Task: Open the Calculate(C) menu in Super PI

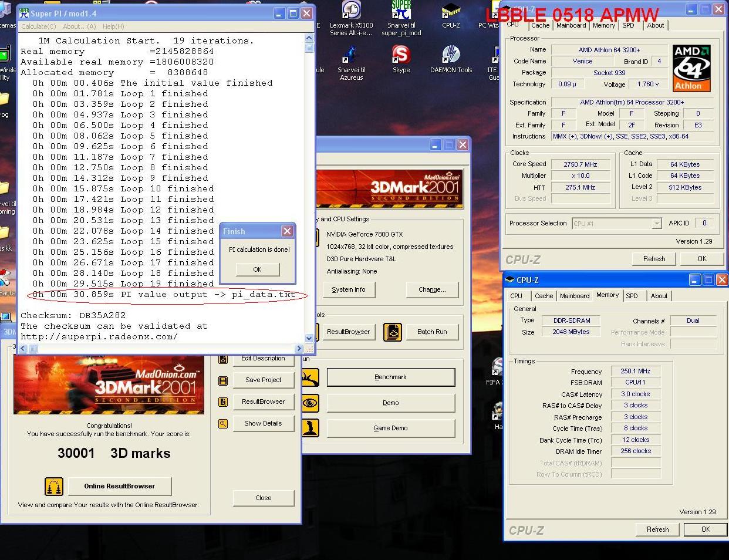Action: (x=39, y=26)
